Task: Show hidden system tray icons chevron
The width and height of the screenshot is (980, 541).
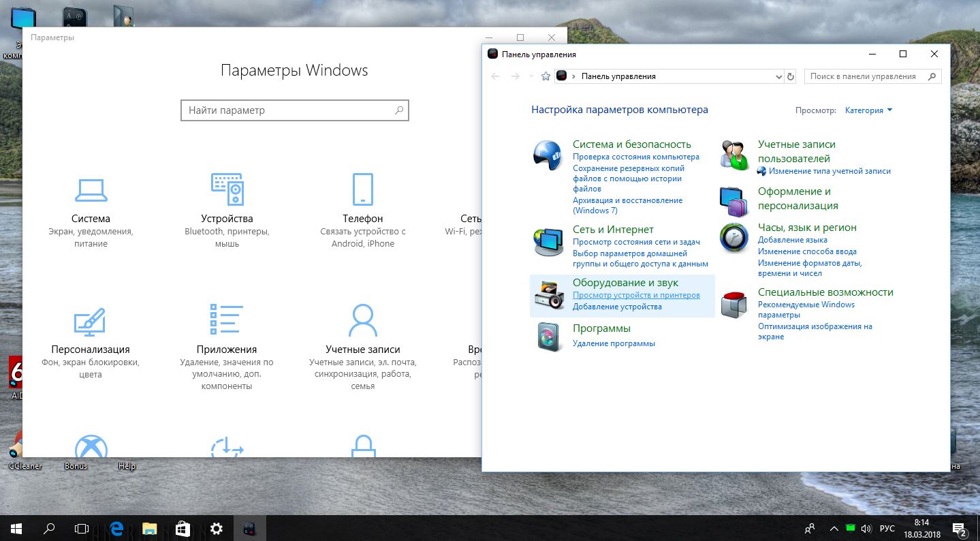Action: click(x=834, y=528)
